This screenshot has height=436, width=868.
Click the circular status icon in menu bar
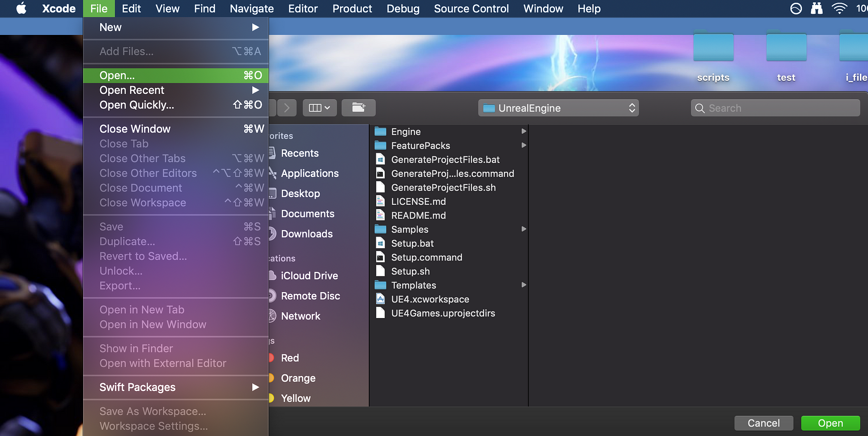tap(796, 8)
